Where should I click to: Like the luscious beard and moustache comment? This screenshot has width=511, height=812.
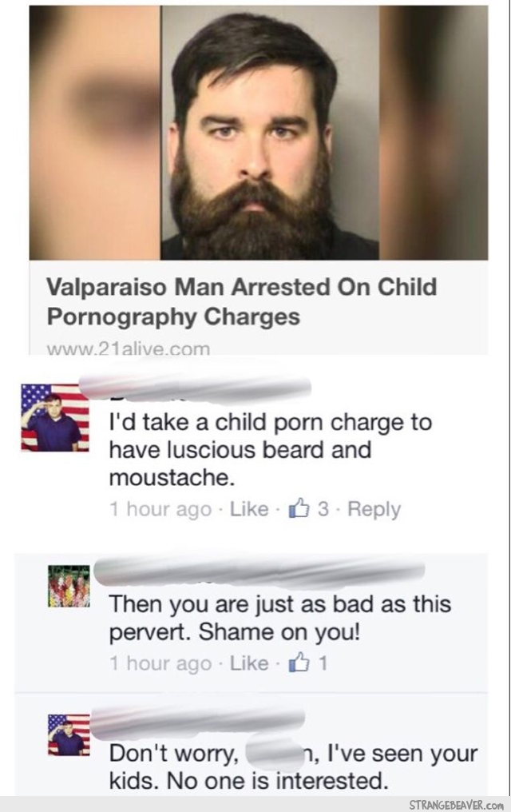pyautogui.click(x=249, y=509)
